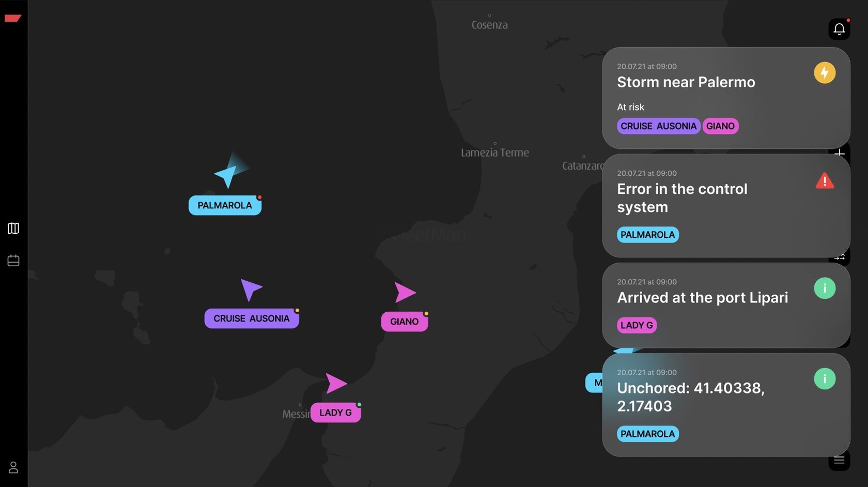
Task: Click the yellow status dot on the GIANO map label
Action: click(426, 313)
